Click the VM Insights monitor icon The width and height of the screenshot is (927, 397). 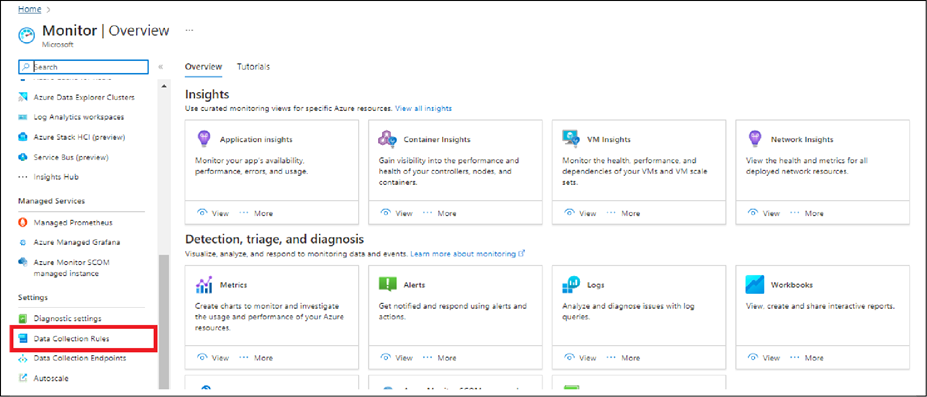571,139
